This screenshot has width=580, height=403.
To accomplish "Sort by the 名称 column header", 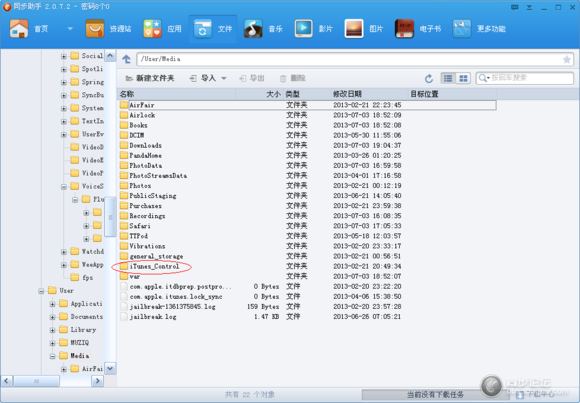I will (x=177, y=94).
